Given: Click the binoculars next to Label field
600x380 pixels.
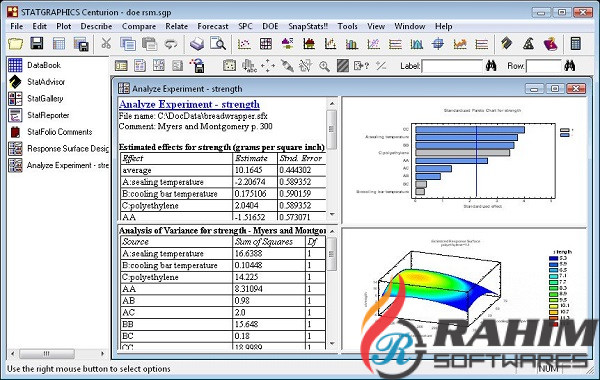Looking at the screenshot, I should pos(491,66).
